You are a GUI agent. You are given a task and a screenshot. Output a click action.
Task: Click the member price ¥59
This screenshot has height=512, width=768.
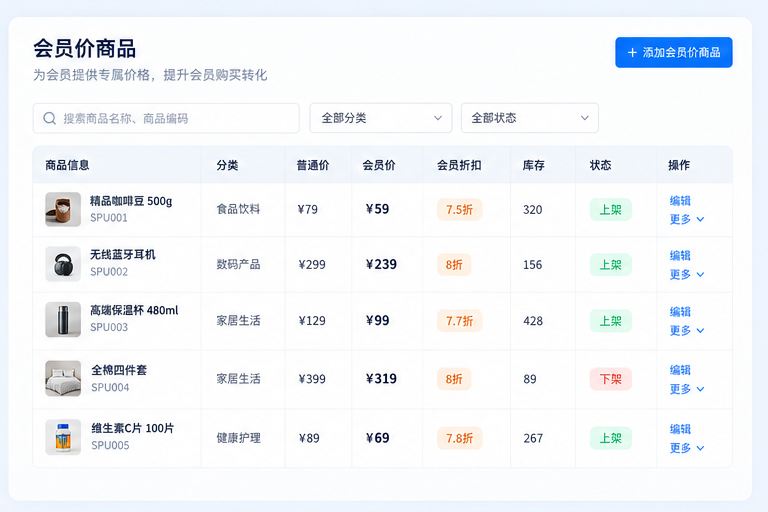[378, 209]
